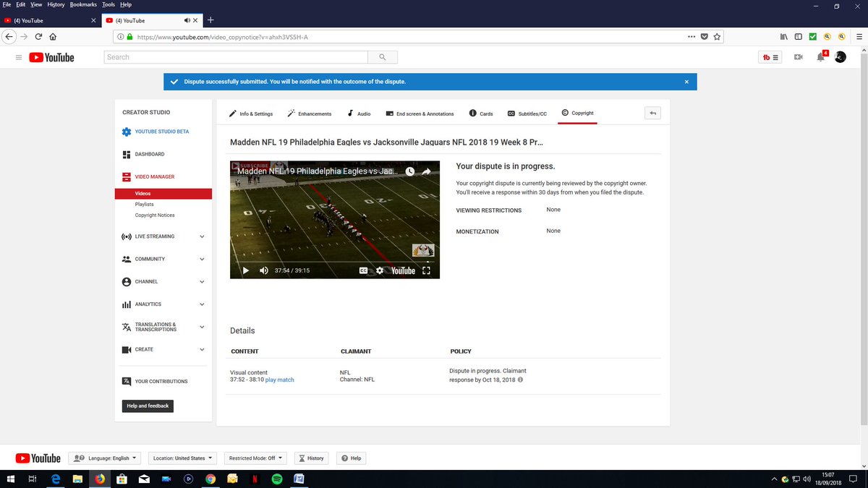Click the search magnifier button
Screen dimensions: 868x488
click(x=382, y=57)
